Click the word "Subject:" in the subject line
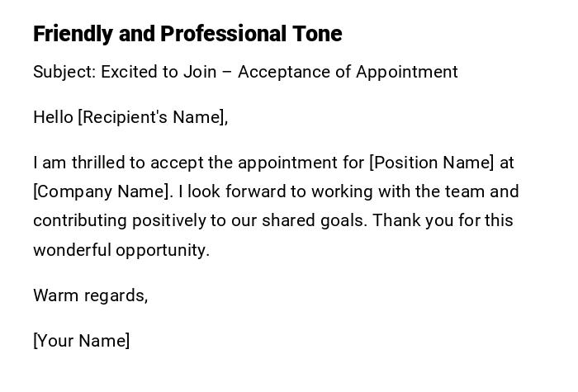The height and width of the screenshot is (392, 578). click(64, 72)
